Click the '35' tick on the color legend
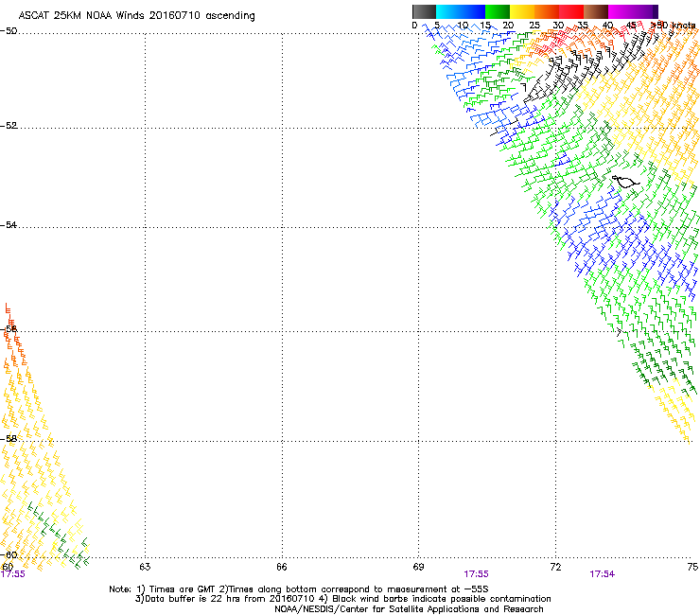This screenshot has height=615, width=700. [583, 25]
